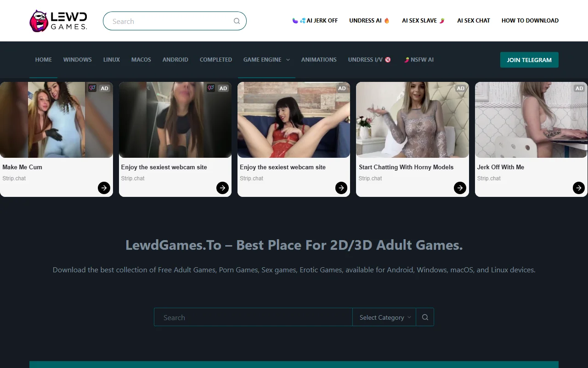The height and width of the screenshot is (368, 588).
Task: Click inside the lower Search input field
Action: (x=253, y=317)
